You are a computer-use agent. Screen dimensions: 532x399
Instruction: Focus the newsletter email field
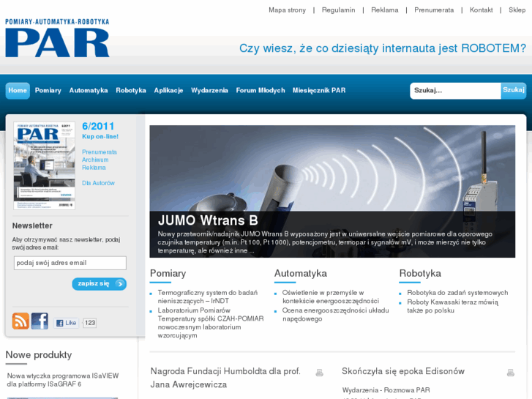[x=70, y=263]
